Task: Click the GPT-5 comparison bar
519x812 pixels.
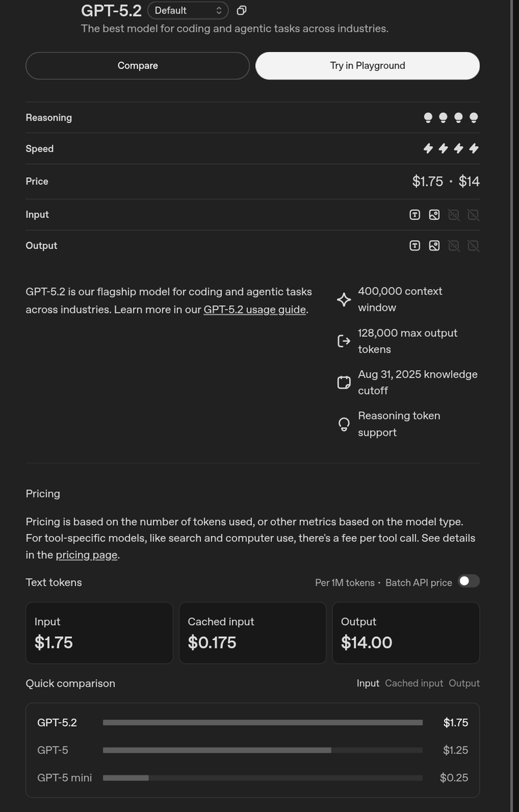Action: tap(263, 750)
